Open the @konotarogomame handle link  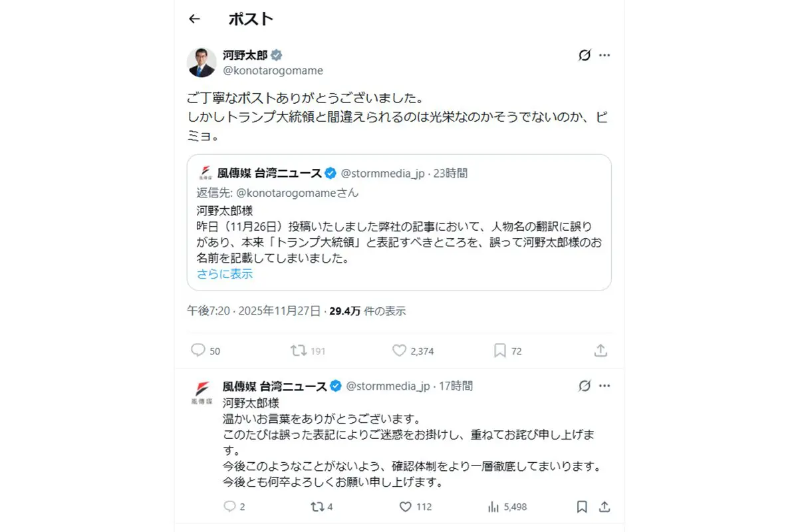(273, 70)
